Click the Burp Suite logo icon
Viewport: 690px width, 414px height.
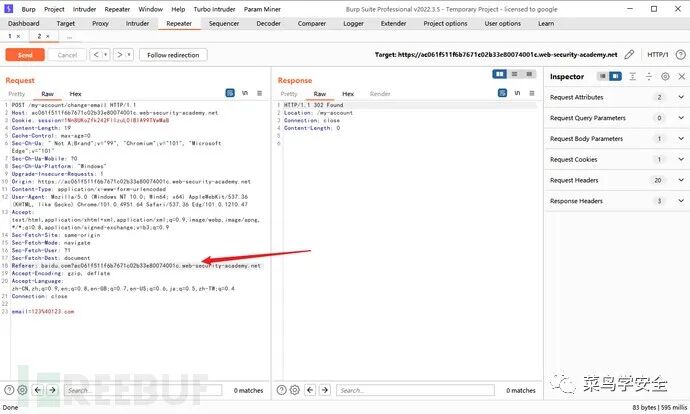point(8,8)
